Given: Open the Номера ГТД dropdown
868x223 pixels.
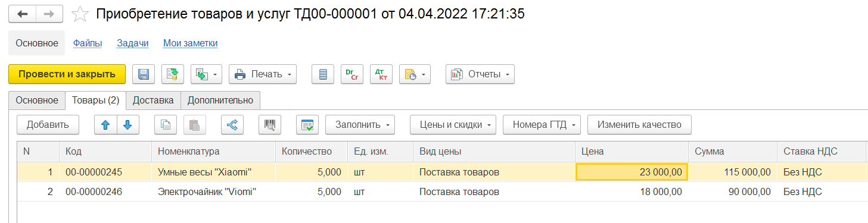Looking at the screenshot, I should [542, 125].
